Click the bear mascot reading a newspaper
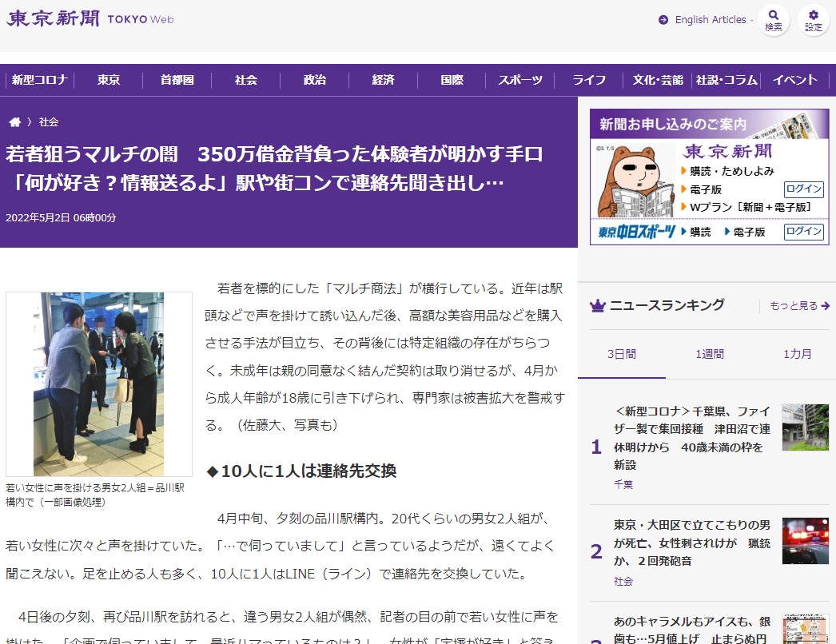Screen dimensions: 836x644 pyautogui.click(x=635, y=181)
